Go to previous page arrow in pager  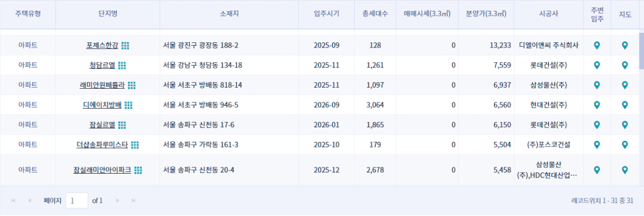[x=29, y=200]
